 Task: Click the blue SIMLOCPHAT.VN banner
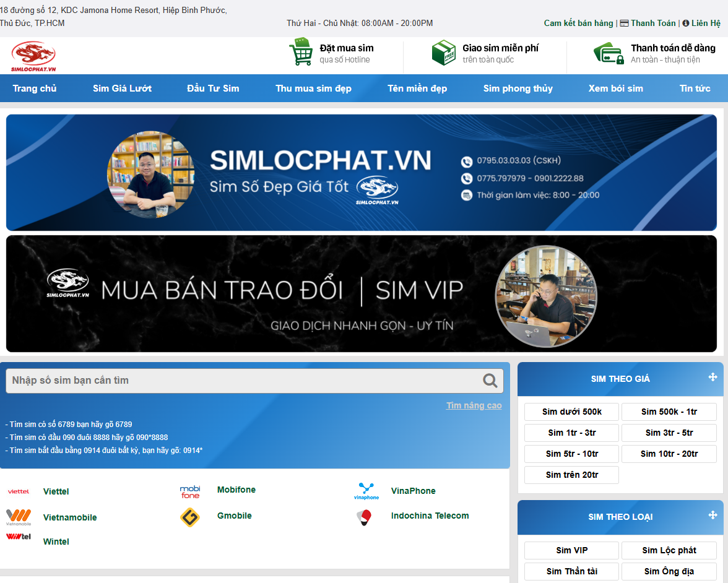pyautogui.click(x=362, y=173)
